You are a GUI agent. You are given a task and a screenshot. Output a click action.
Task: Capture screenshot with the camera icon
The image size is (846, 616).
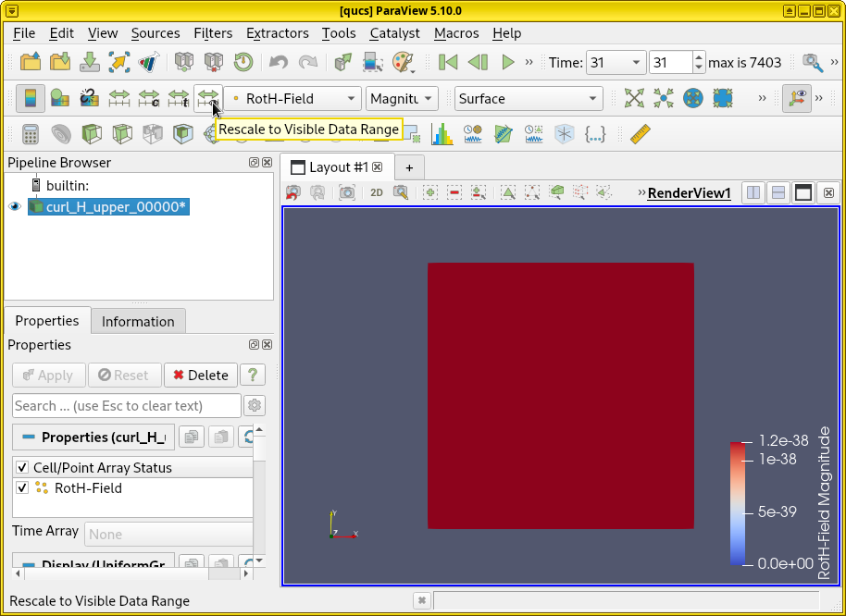pos(347,192)
